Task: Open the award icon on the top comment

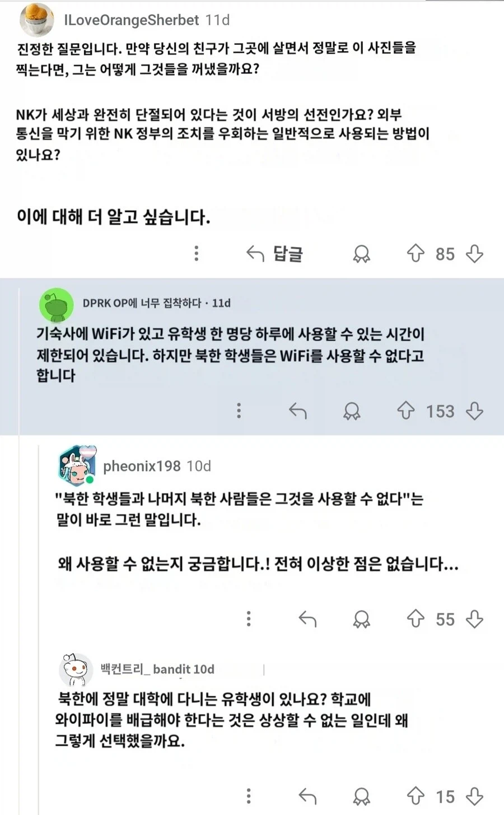Action: pyautogui.click(x=361, y=254)
